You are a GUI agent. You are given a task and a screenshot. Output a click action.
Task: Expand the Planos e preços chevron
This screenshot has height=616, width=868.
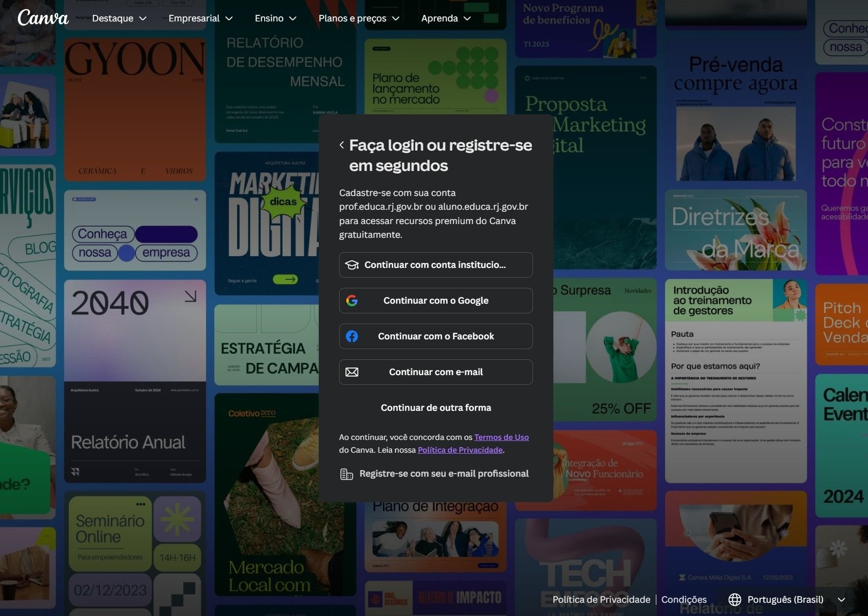(x=396, y=18)
